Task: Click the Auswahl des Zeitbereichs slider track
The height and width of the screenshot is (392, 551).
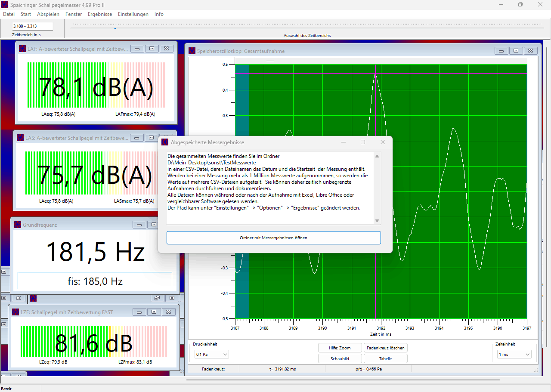Action: [x=307, y=25]
